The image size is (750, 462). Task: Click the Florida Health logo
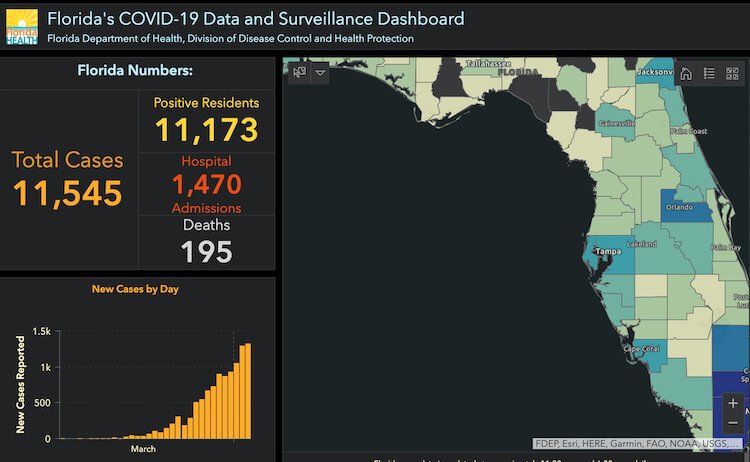coord(22,27)
